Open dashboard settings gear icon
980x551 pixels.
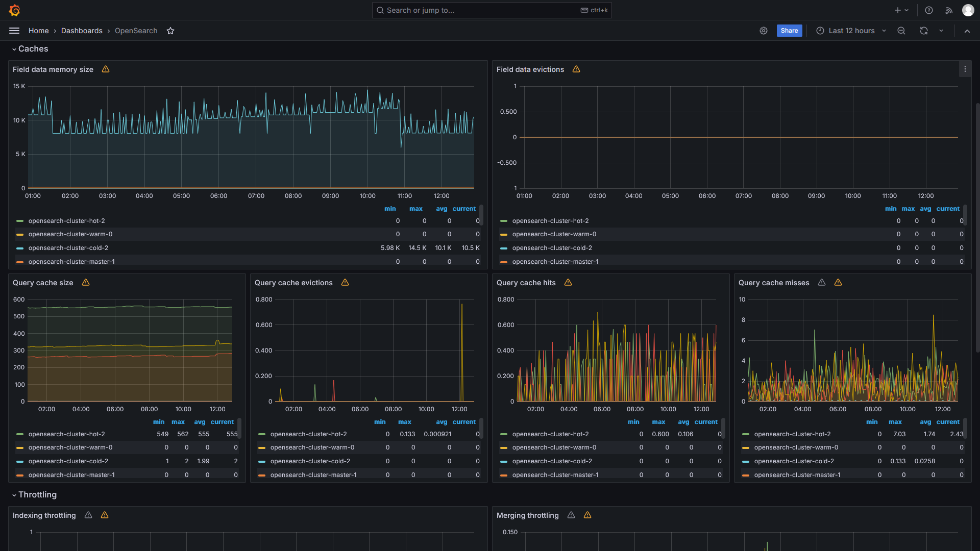763,31
